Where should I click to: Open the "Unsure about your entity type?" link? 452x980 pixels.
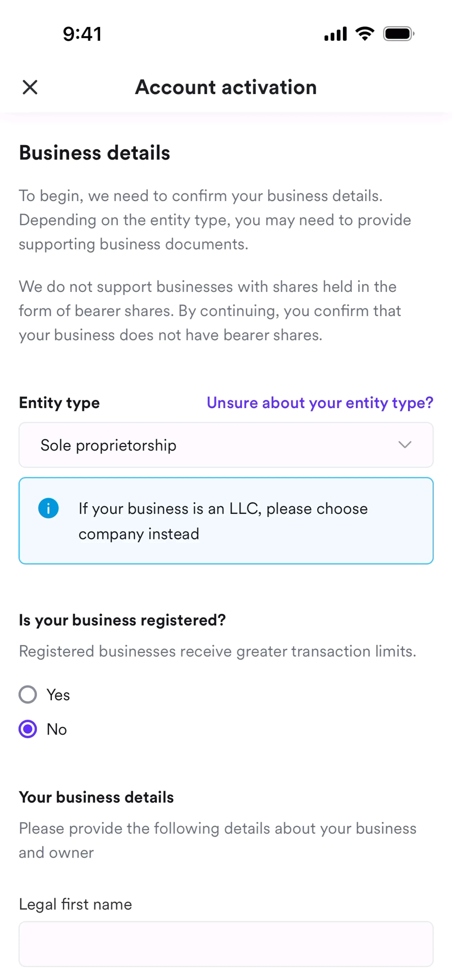click(320, 402)
